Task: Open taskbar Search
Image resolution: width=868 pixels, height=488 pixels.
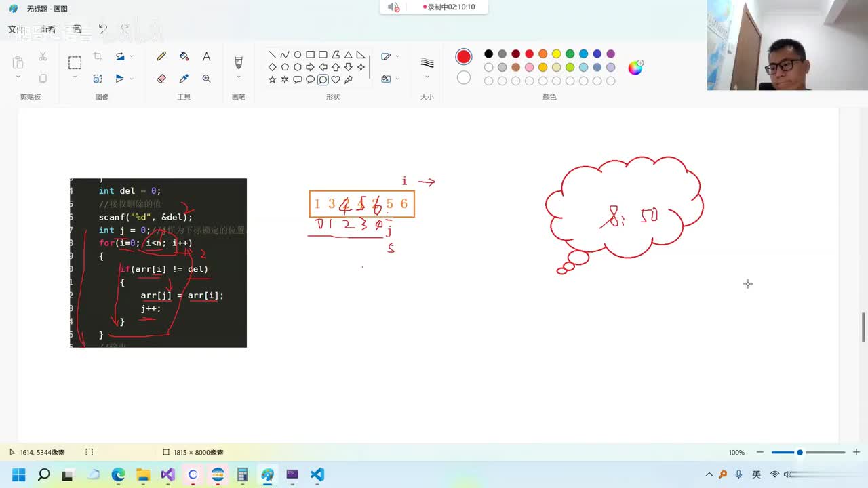Action: [x=43, y=474]
